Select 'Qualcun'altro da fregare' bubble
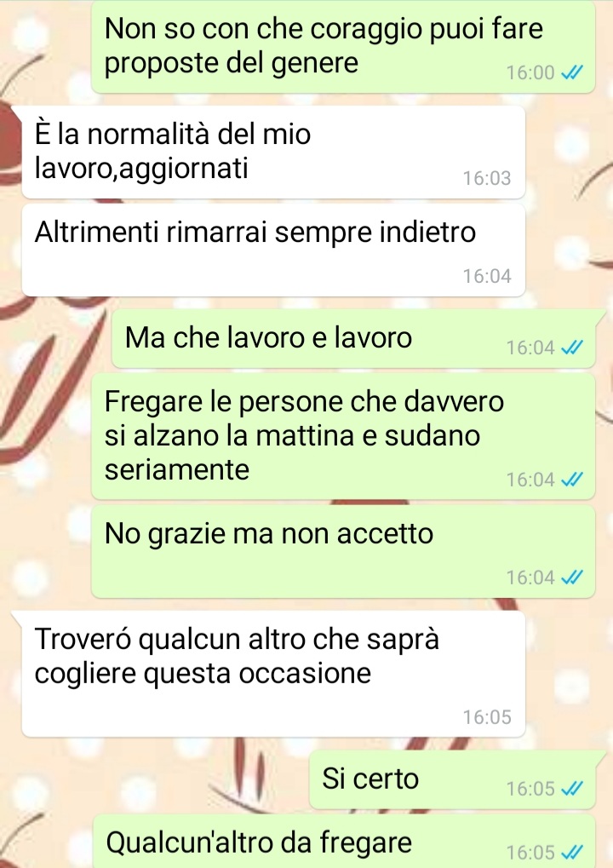Image resolution: width=613 pixels, height=868 pixels. tap(344, 841)
